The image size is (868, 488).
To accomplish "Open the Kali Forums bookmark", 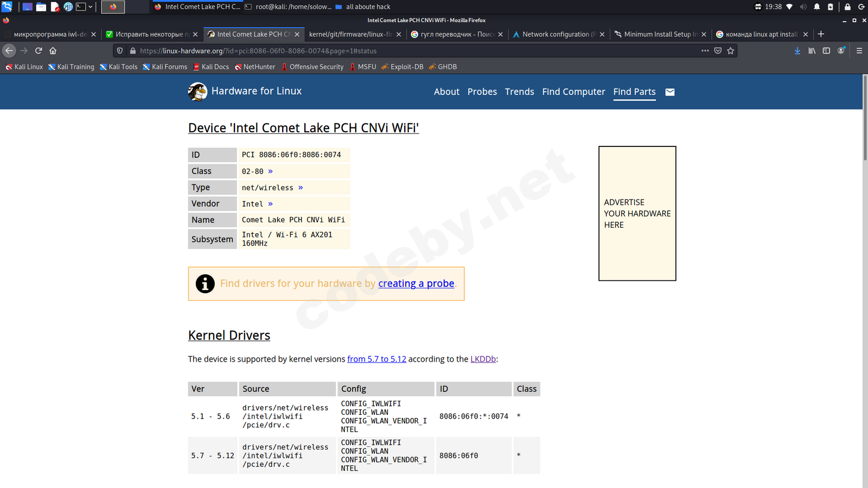I will coord(165,67).
